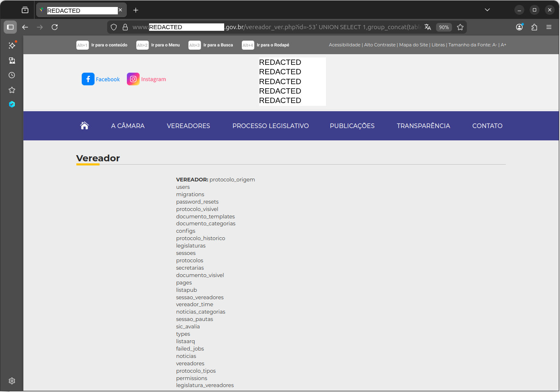Click inside the browser address bar

click(267, 27)
